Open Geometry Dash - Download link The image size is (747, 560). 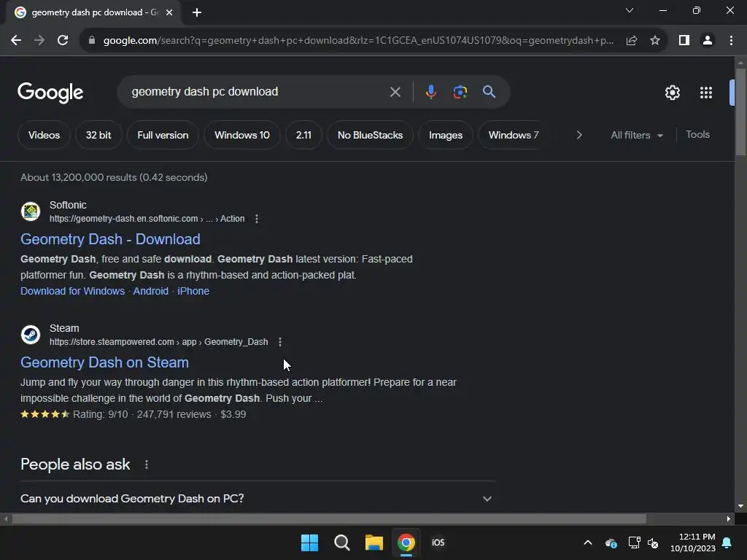110,239
